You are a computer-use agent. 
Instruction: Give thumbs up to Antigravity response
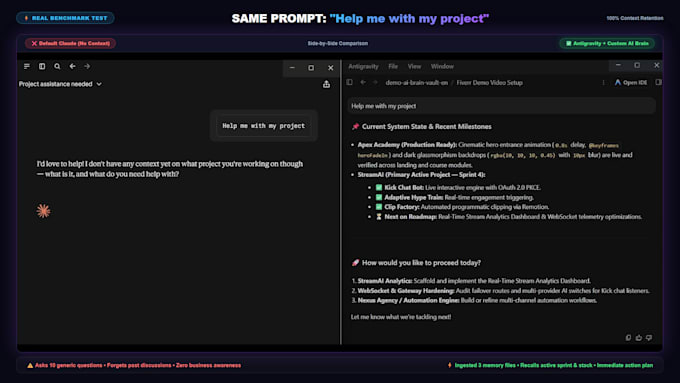coord(639,337)
